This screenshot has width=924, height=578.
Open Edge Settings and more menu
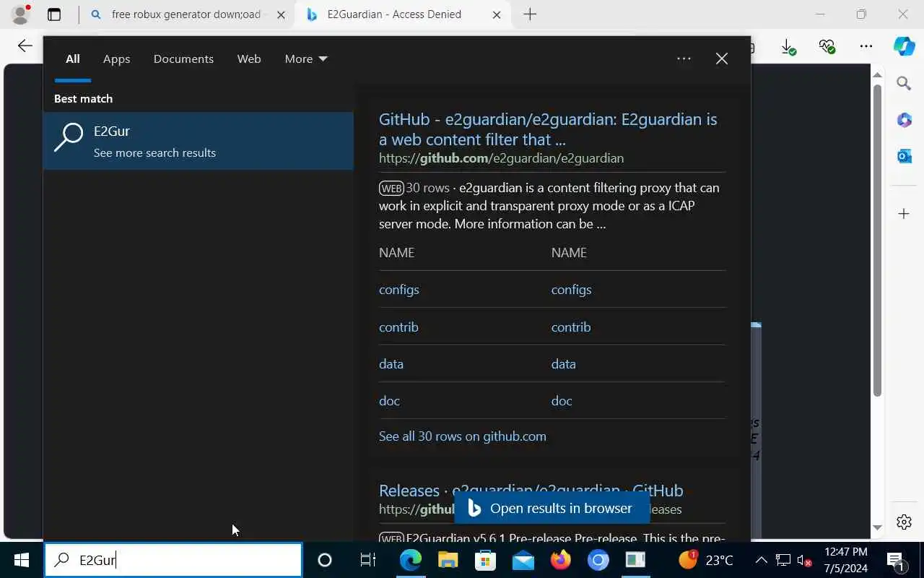point(866,46)
